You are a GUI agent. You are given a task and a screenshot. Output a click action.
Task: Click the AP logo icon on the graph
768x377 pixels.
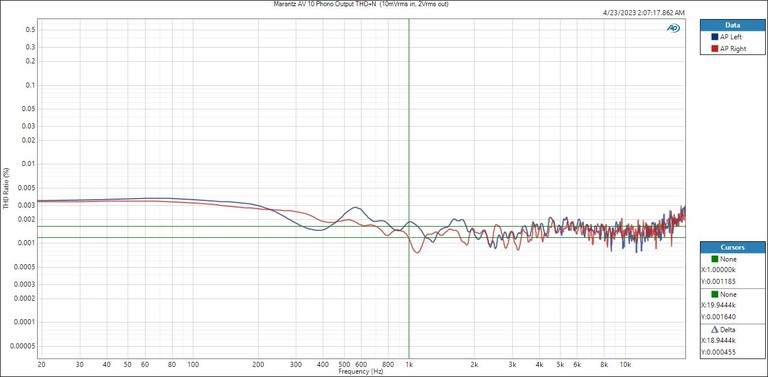click(673, 28)
